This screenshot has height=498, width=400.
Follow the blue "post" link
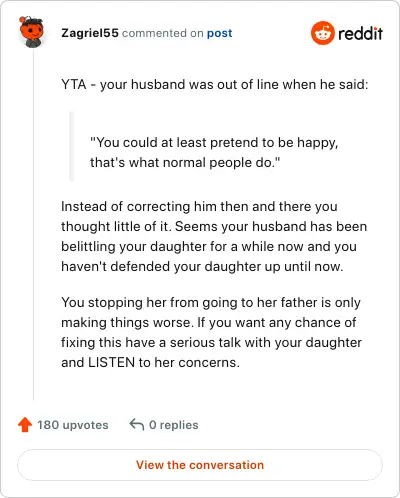(219, 33)
